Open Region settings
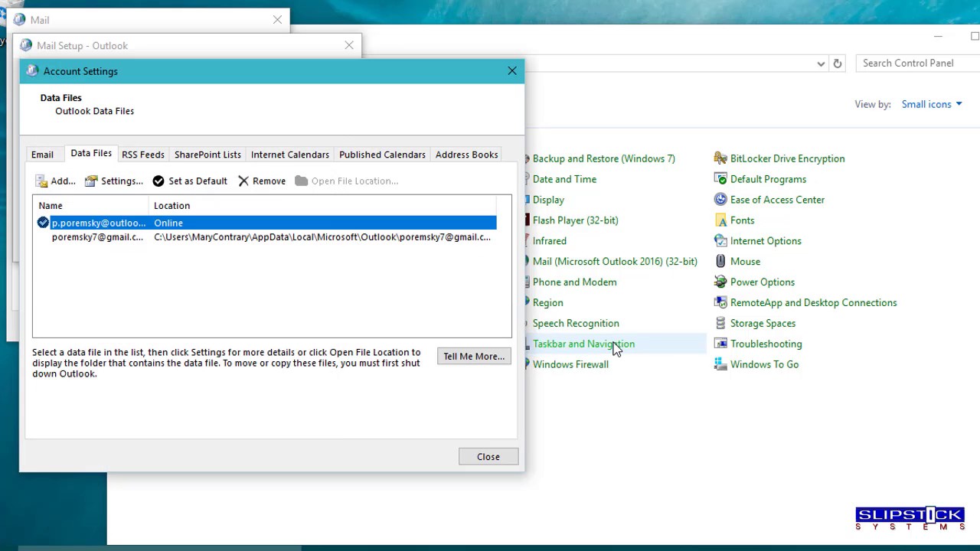 [547, 303]
